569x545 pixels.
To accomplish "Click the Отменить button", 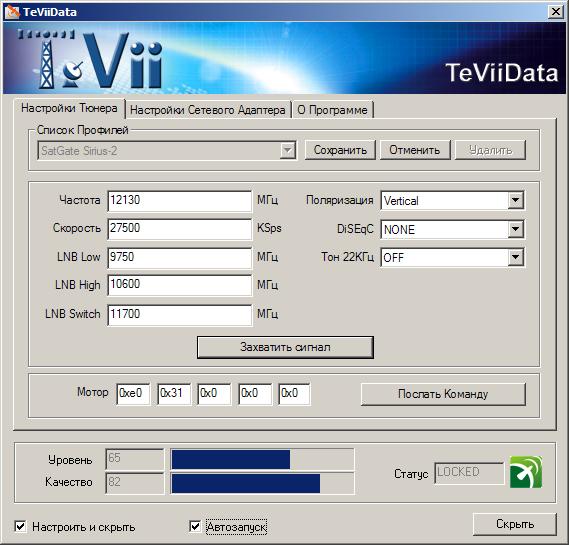I will pos(415,150).
